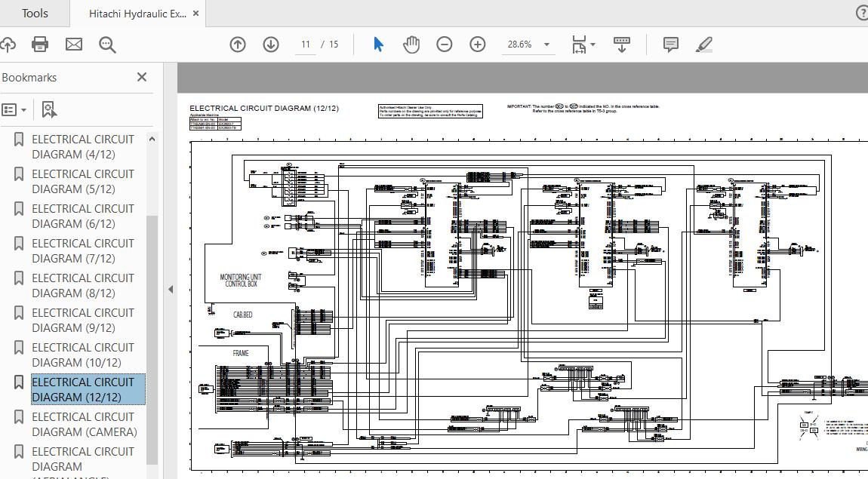
Task: Click the scrolling mode download-style icon
Action: click(x=622, y=45)
